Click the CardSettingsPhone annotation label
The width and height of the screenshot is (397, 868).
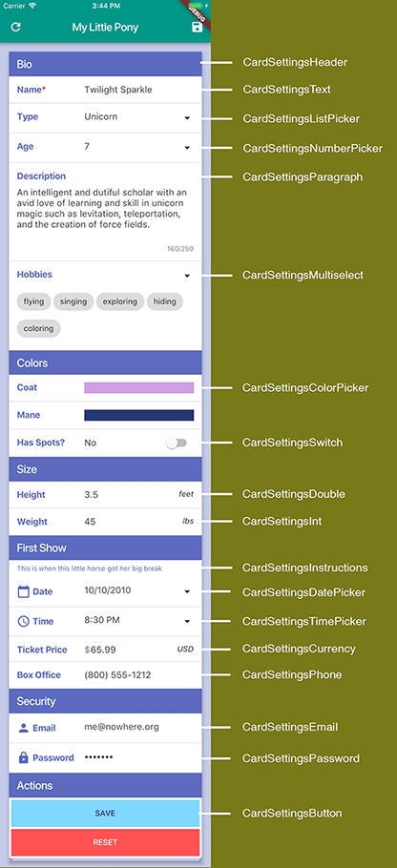[x=292, y=674]
